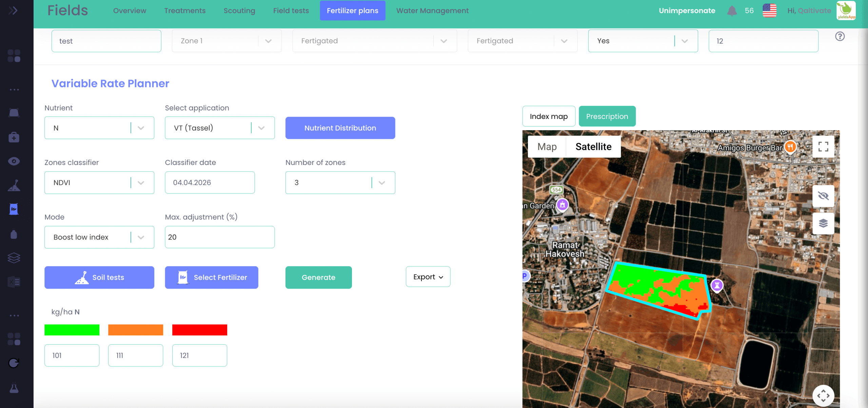Go to the Water Management tab
This screenshot has width=868, height=408.
coord(432,11)
